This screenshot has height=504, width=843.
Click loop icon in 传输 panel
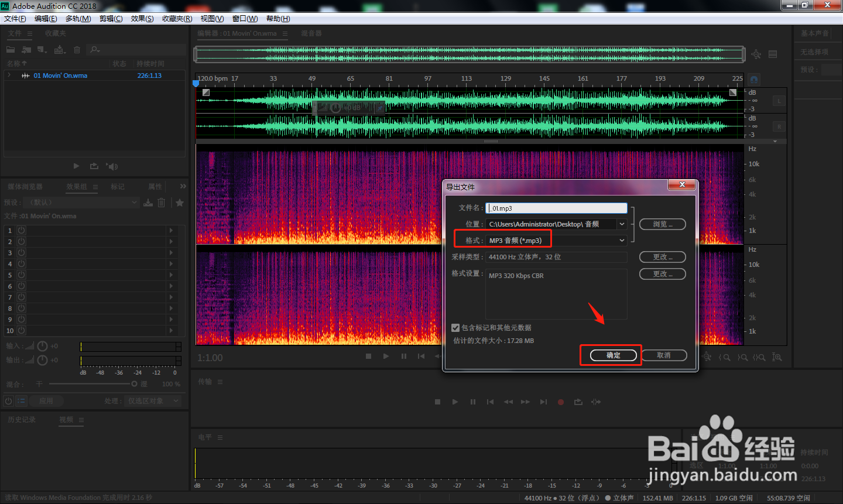578,402
